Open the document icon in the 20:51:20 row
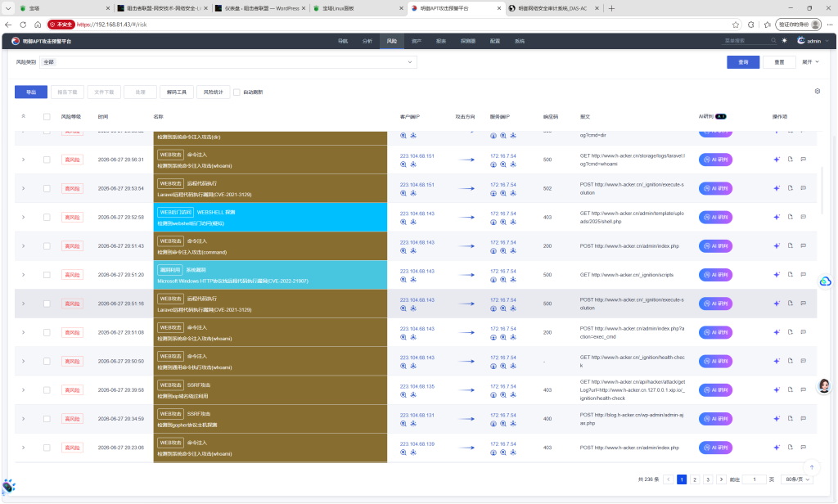838x504 pixels. coord(790,275)
